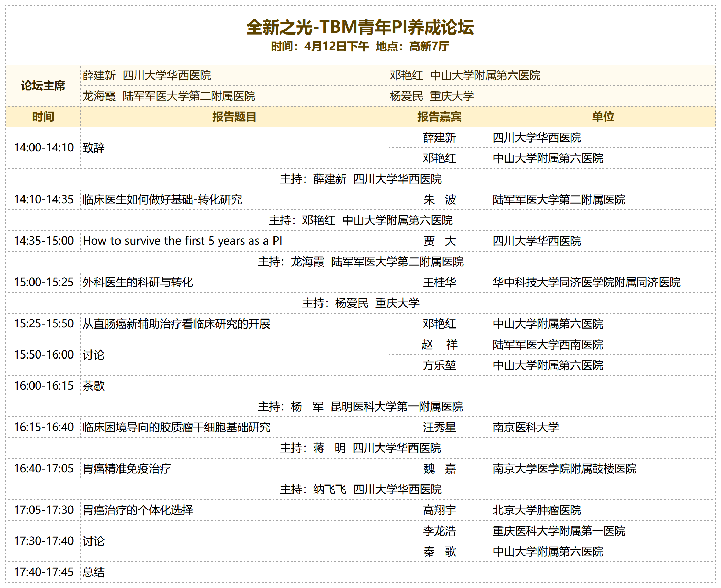This screenshot has height=588, width=721.
Task: Click speaker 王桂华
Action: click(440, 282)
